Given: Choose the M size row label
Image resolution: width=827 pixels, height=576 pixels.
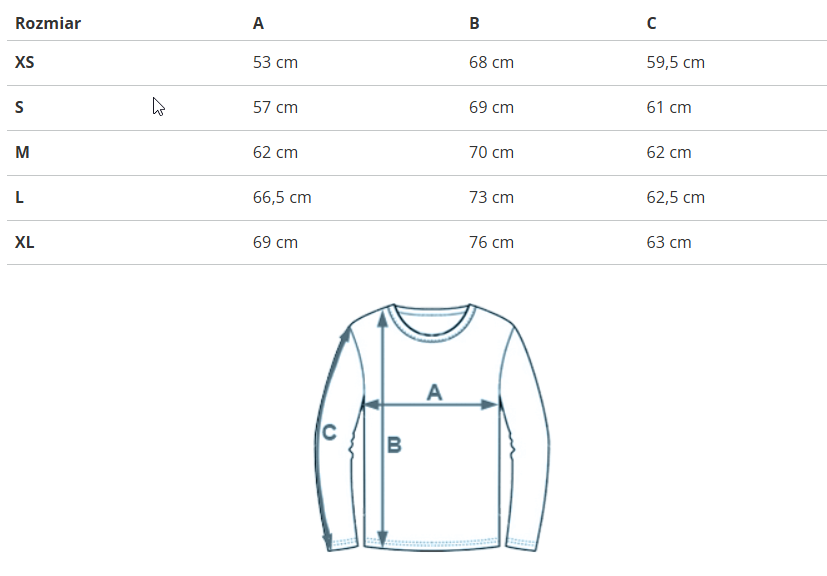Looking at the screenshot, I should pyautogui.click(x=21, y=152).
